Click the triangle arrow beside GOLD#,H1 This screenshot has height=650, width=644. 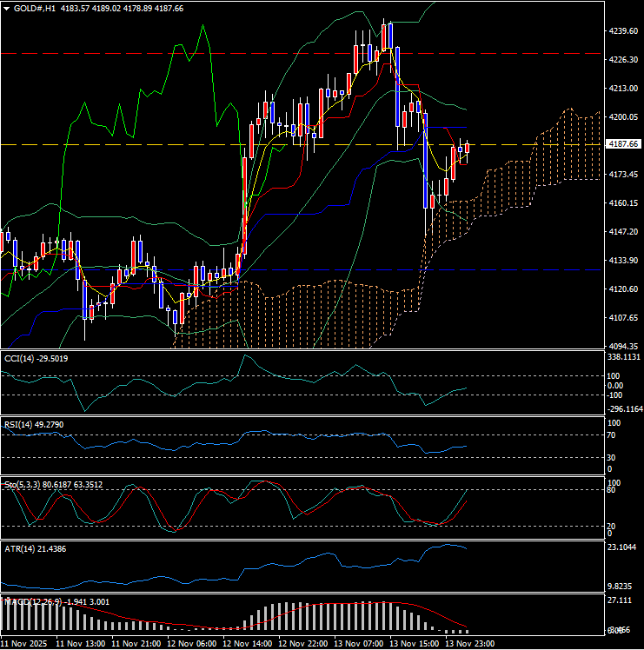coord(7,8)
